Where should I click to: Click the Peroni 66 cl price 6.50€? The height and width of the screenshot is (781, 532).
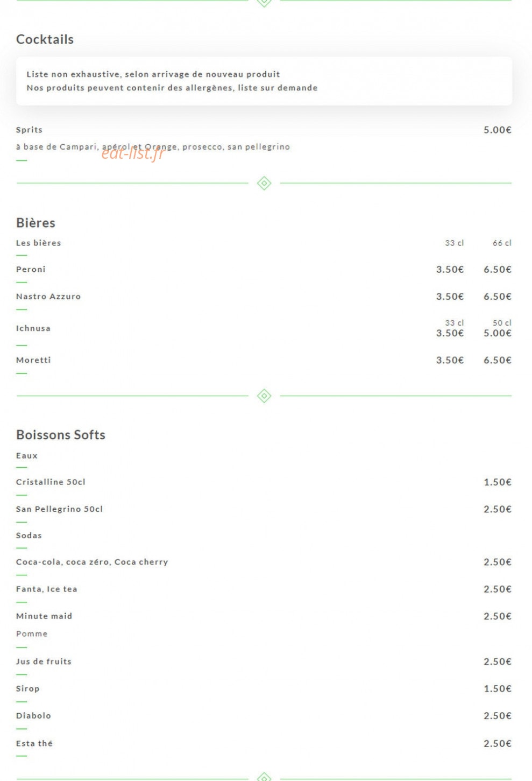pos(497,269)
